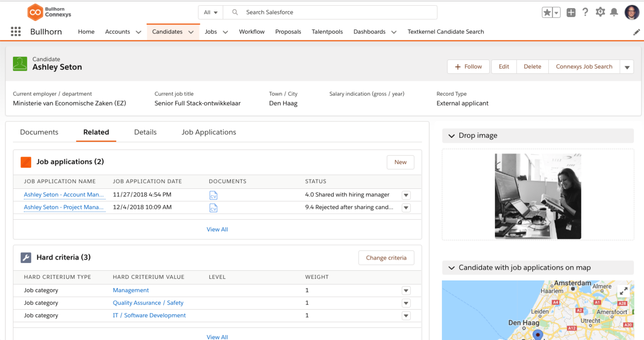View All job applications

[x=217, y=229]
